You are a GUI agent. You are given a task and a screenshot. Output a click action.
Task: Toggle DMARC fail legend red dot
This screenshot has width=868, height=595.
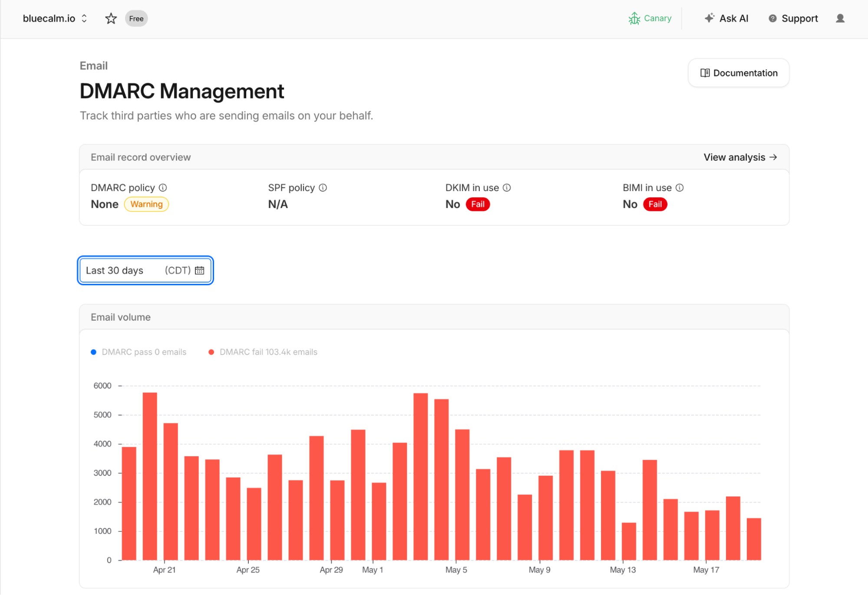click(x=211, y=352)
